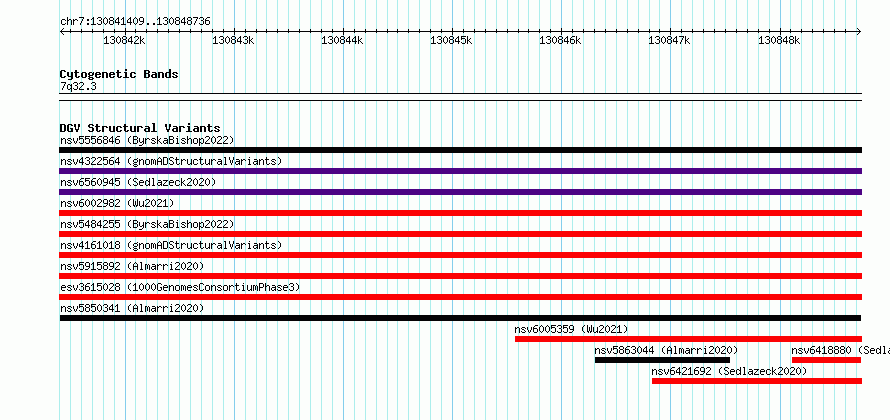Click the purple bar under nsv6560945
Screen dimensions: 890x420
point(460,192)
